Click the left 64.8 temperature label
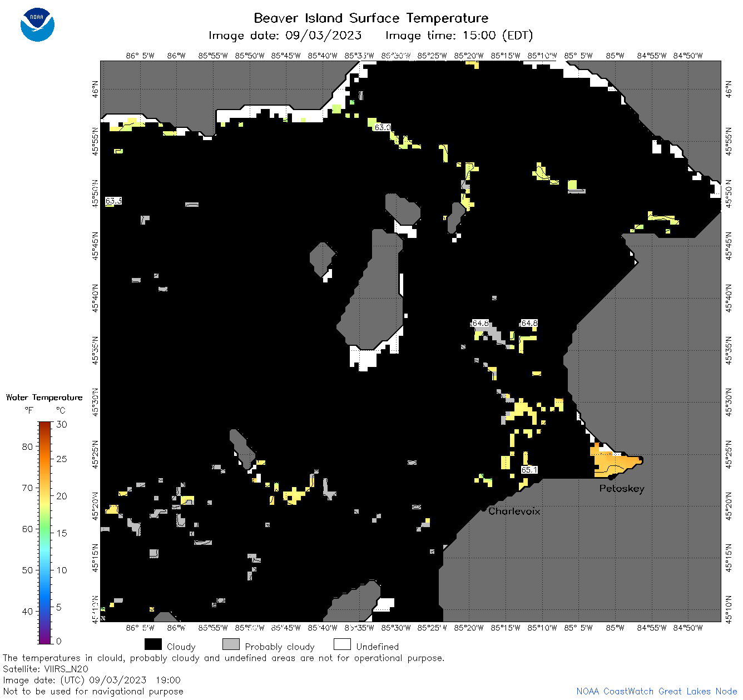The width and height of the screenshot is (743, 700). click(480, 323)
